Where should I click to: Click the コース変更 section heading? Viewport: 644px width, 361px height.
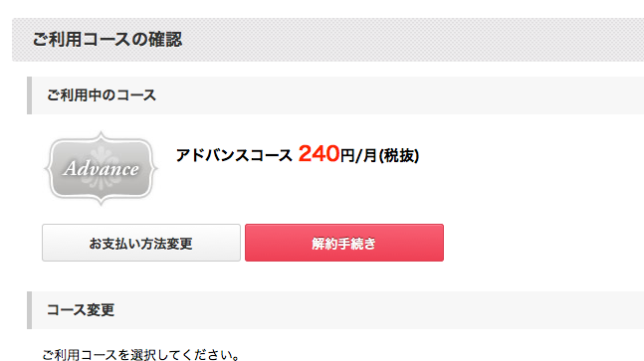81,309
